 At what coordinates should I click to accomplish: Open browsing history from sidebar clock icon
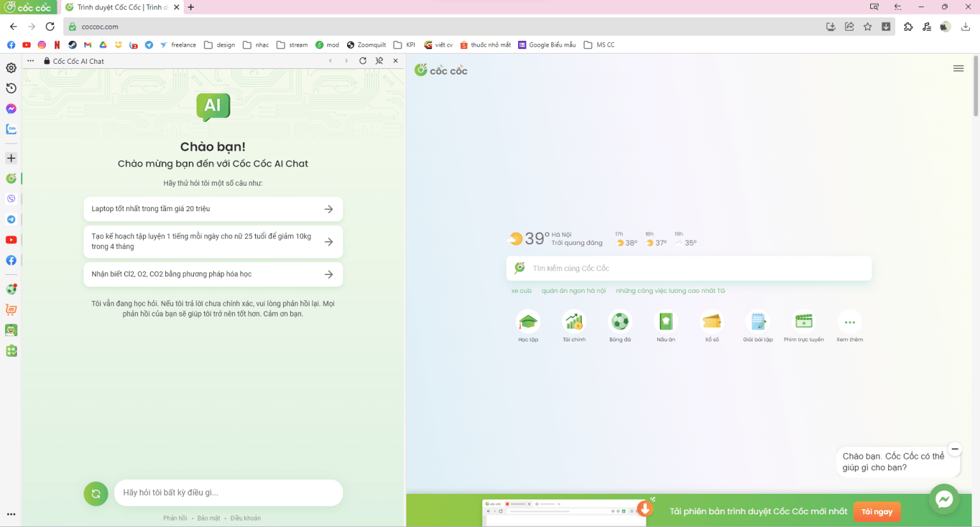coord(11,89)
